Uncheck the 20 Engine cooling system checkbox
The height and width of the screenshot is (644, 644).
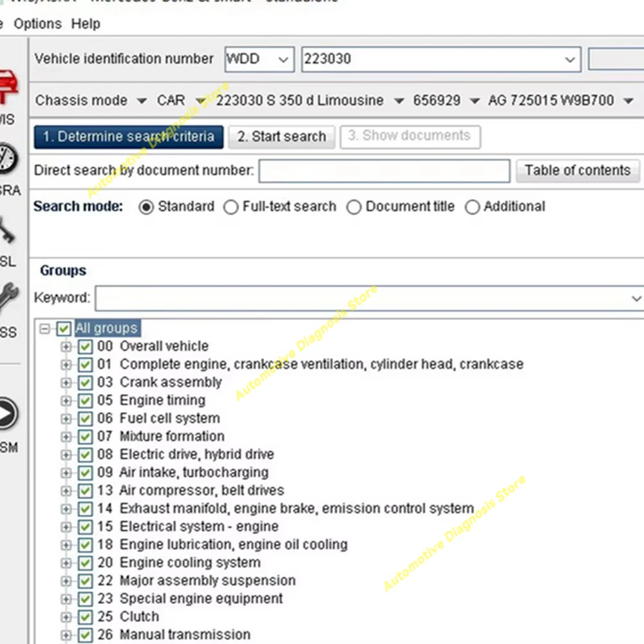[x=85, y=563]
